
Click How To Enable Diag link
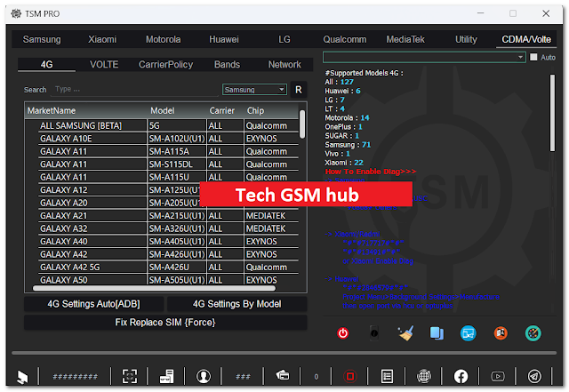point(371,172)
